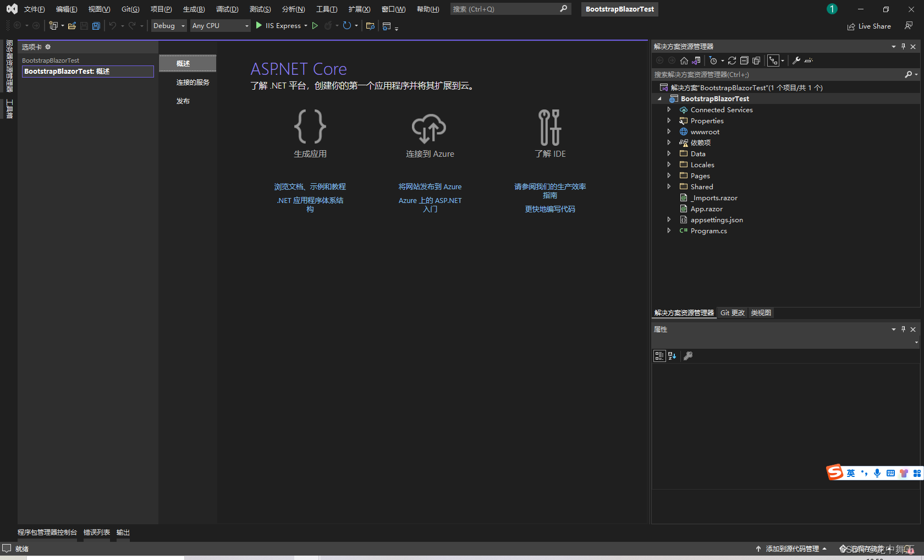Click Sync with Active Document arrows icon

click(732, 61)
